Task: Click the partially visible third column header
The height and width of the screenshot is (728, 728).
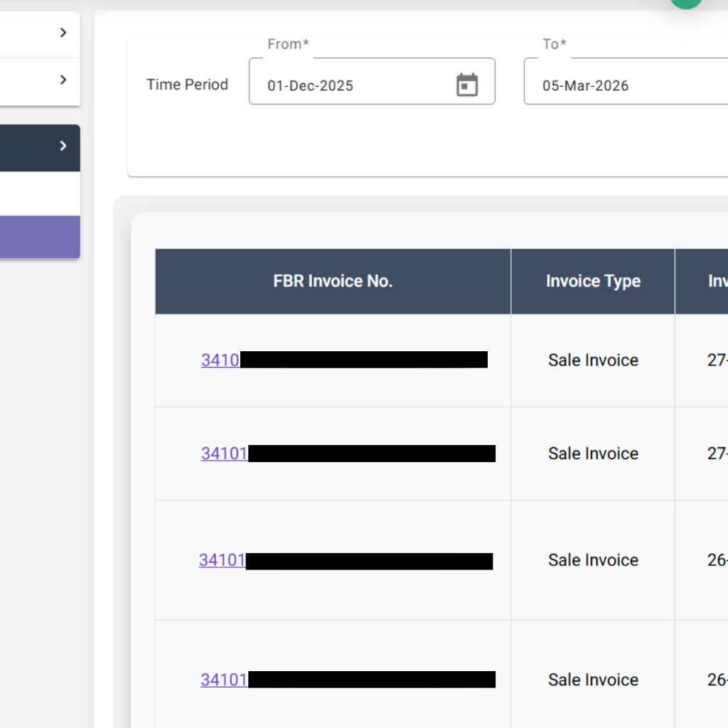Action: [x=717, y=282]
